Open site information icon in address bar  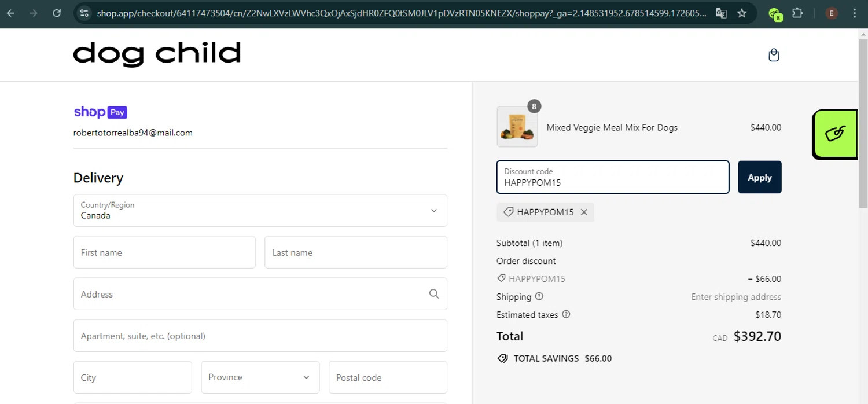pyautogui.click(x=84, y=13)
